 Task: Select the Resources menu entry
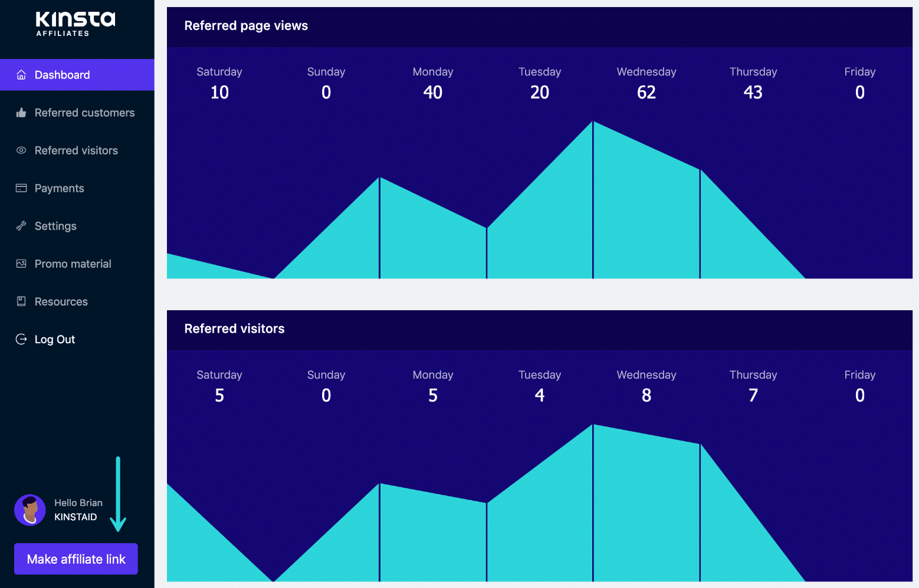[x=61, y=301]
